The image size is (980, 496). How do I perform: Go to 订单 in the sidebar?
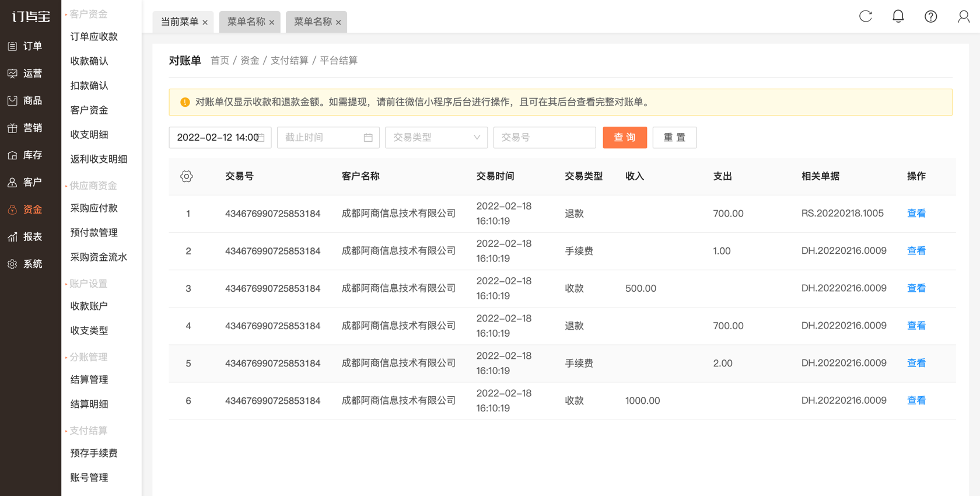coord(25,46)
